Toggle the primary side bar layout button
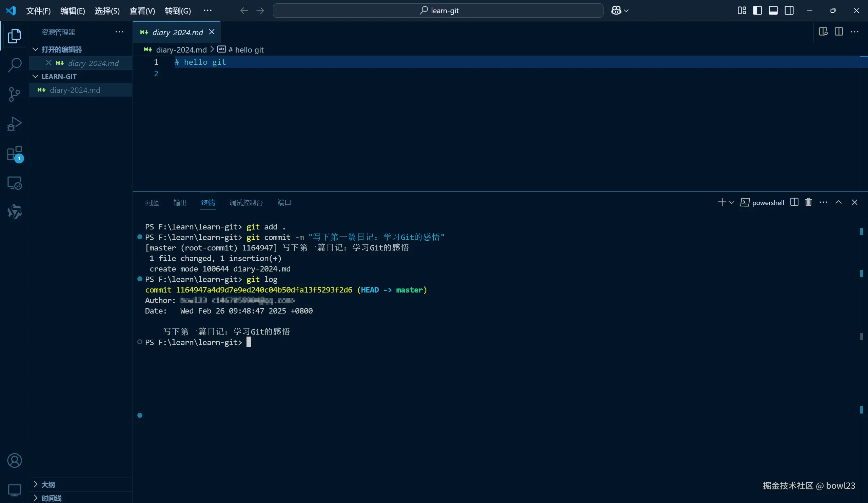 757,11
